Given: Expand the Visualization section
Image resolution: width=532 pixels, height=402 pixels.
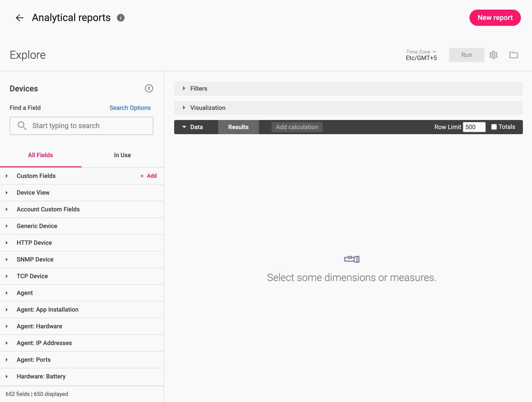Looking at the screenshot, I should point(348,108).
